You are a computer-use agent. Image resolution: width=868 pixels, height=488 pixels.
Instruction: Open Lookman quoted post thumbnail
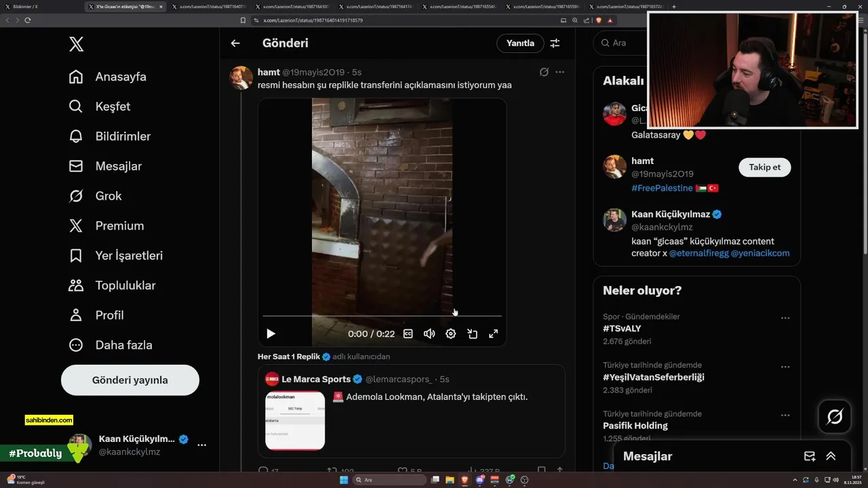pyautogui.click(x=295, y=420)
